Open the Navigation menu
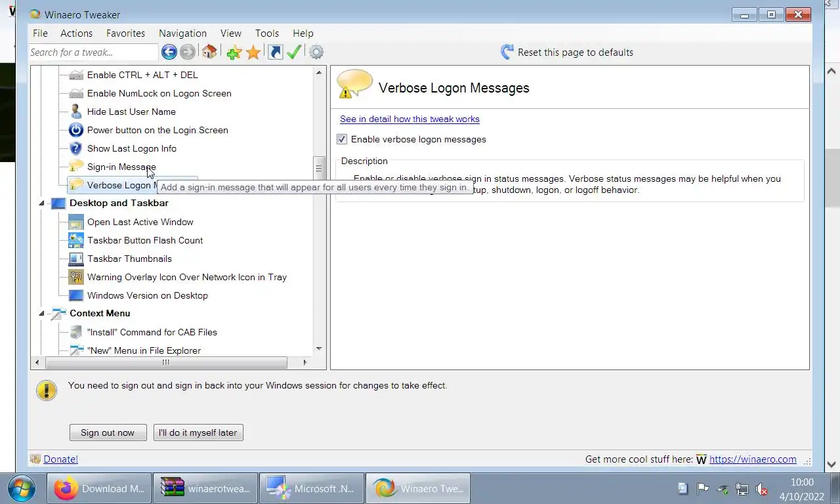This screenshot has width=840, height=504. click(x=182, y=33)
